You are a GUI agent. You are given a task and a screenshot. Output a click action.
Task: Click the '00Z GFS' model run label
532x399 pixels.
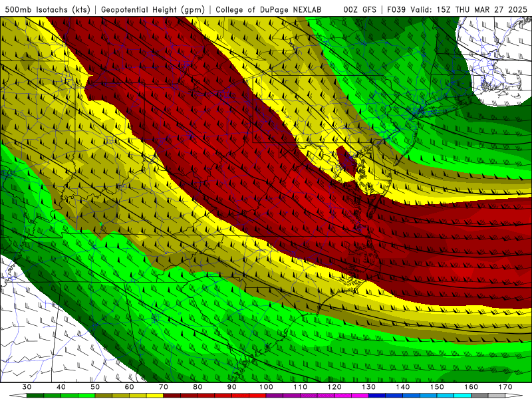tap(360, 9)
